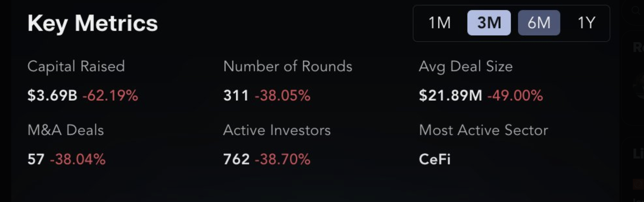Show metrics for the 1Y range
The width and height of the screenshot is (644, 202).
(x=586, y=23)
